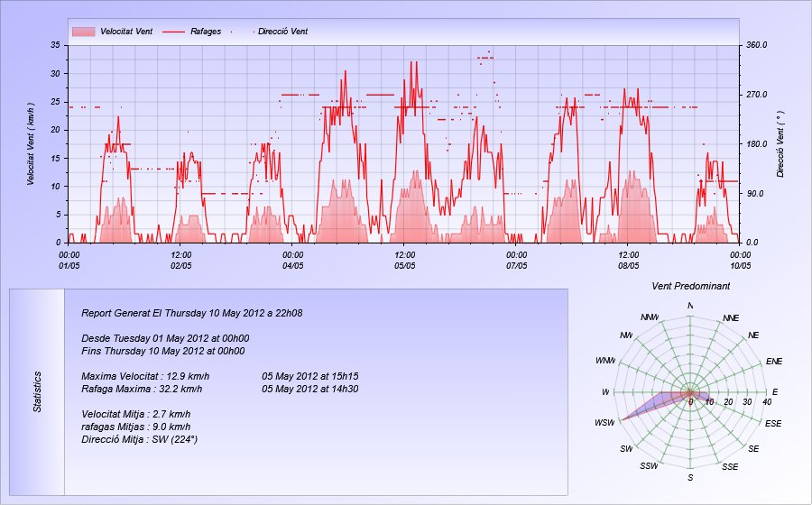Click the Direcció Mitja SW (224°) text
The width and height of the screenshot is (812, 505).
[x=139, y=439]
